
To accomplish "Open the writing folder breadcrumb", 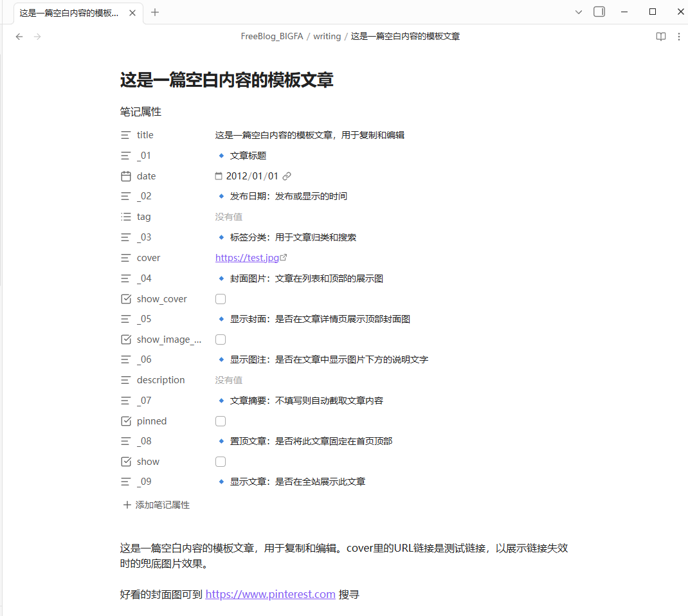I will [x=327, y=37].
